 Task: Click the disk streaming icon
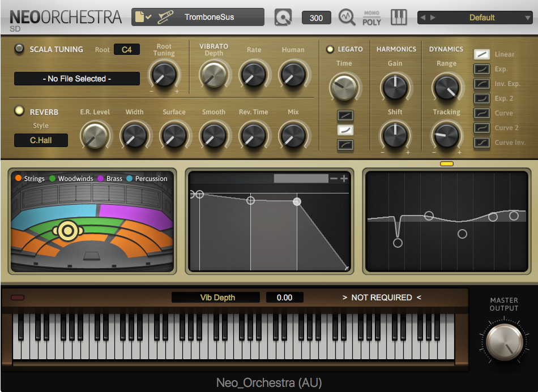[283, 17]
